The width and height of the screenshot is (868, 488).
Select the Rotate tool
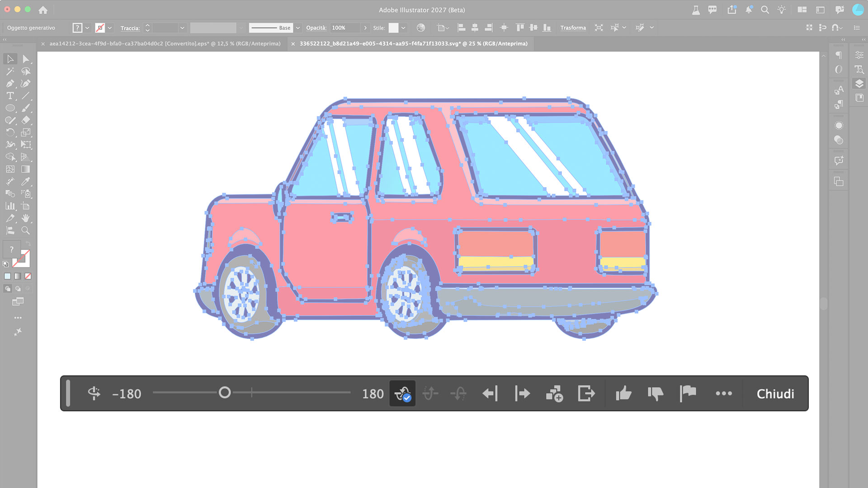10,132
